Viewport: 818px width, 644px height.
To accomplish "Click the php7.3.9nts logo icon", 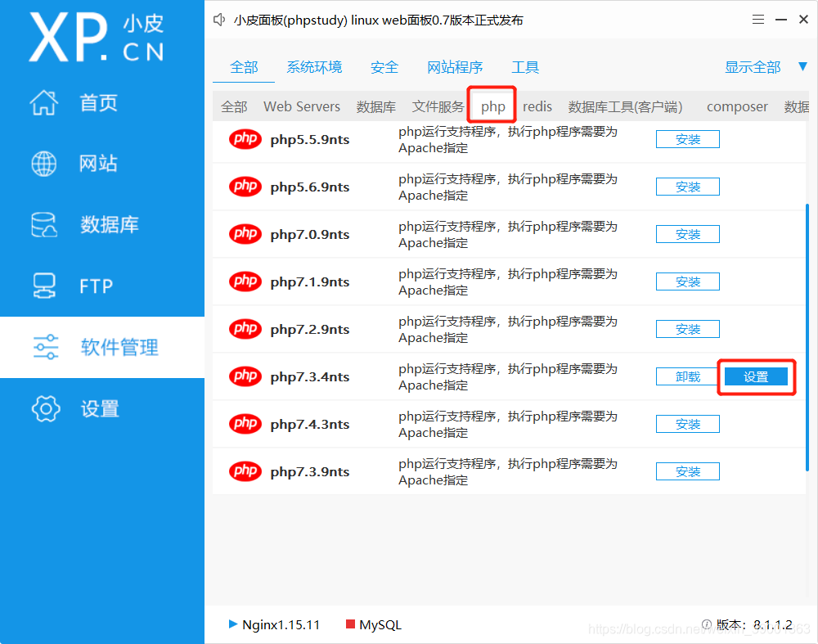I will (245, 471).
